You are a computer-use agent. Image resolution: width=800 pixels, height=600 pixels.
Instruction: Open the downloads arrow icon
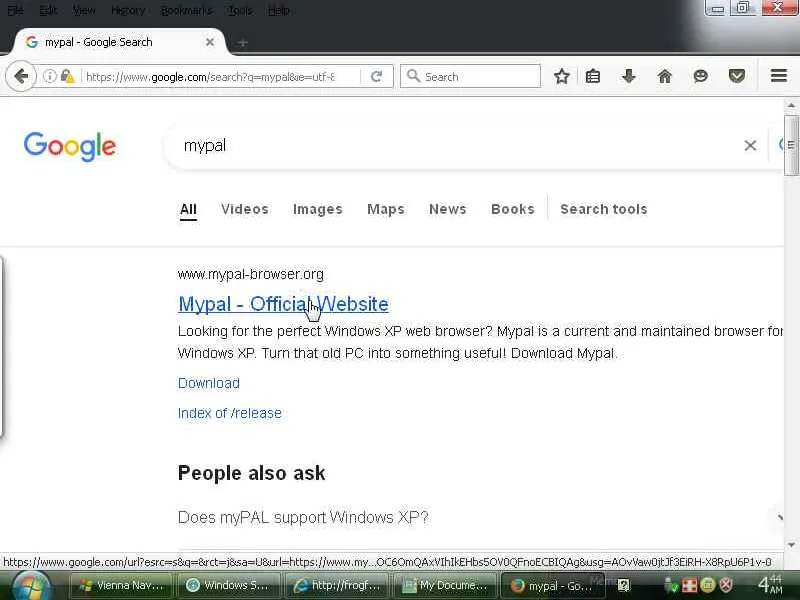[629, 77]
